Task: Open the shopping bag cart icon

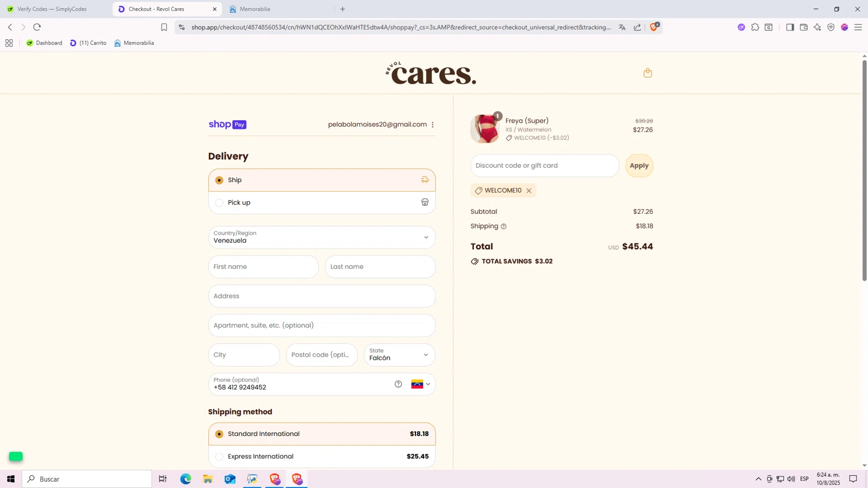Action: point(648,73)
